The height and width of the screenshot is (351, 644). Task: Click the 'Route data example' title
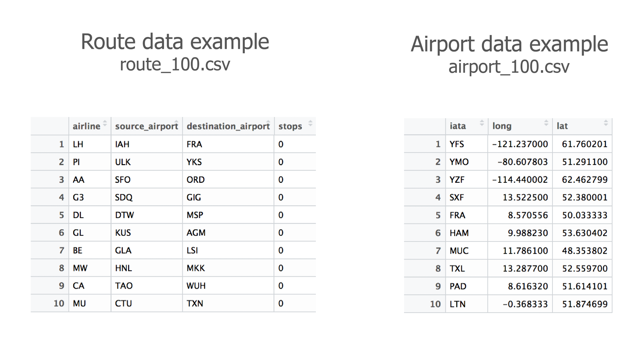click(x=175, y=42)
